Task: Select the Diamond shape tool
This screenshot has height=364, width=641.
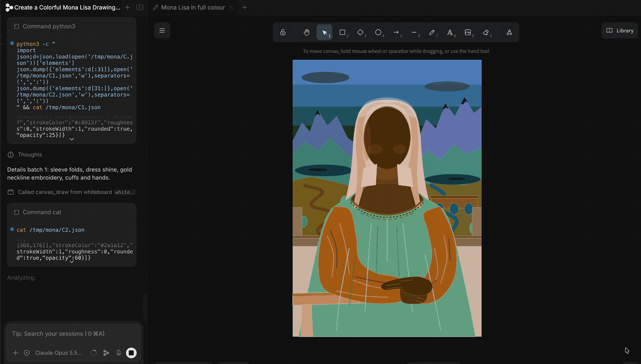Action: (361, 32)
